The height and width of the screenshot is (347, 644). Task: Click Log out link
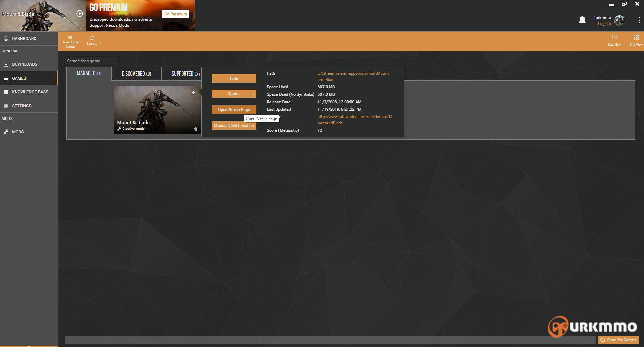(604, 24)
